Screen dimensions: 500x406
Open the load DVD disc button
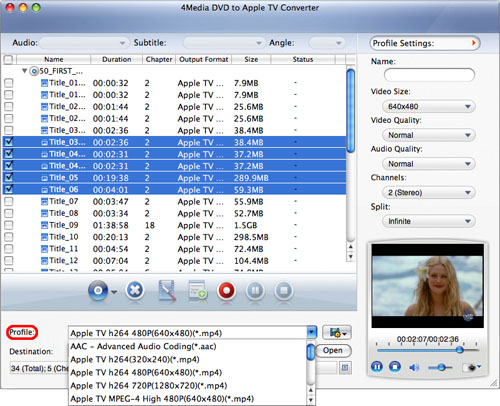click(x=98, y=291)
